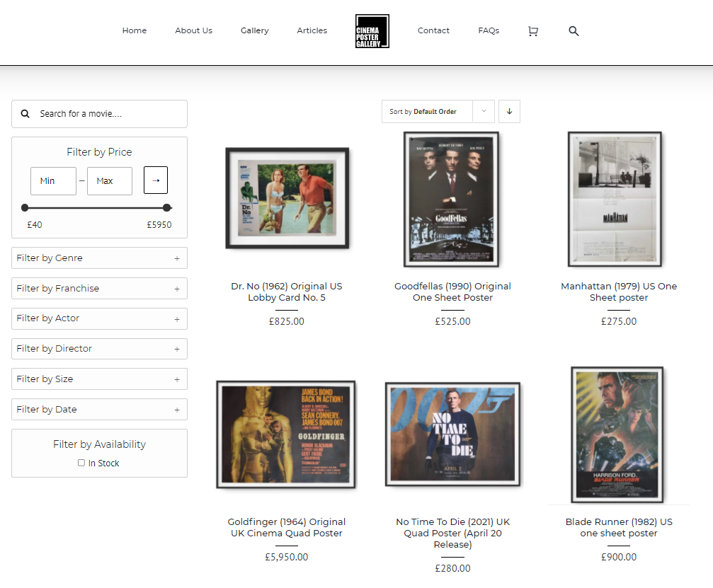Click Goldfinger (1964) UK Cinema Quad title

pos(287,527)
